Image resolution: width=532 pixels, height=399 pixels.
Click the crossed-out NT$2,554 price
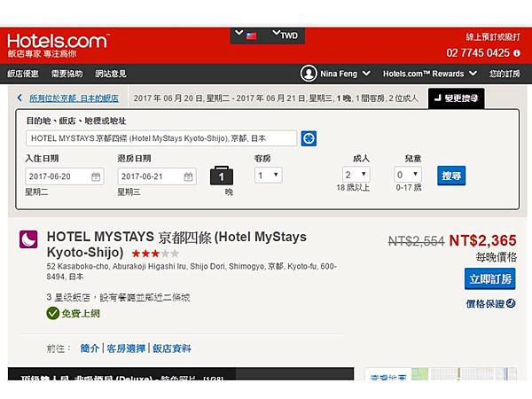click(x=417, y=241)
